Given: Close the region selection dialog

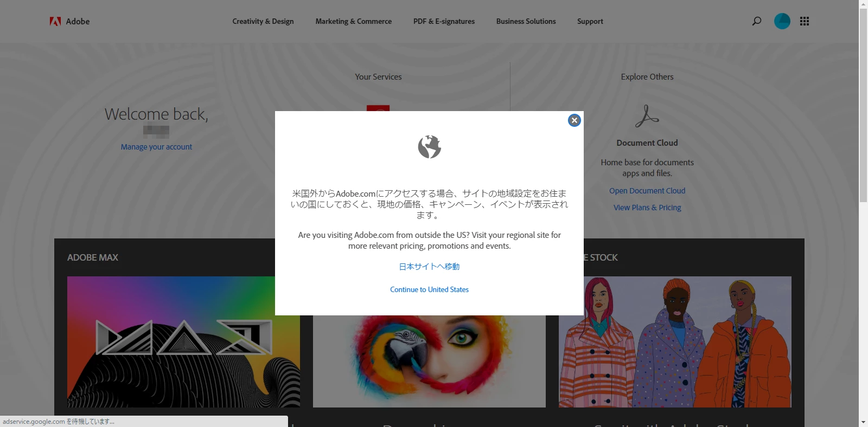Looking at the screenshot, I should [575, 120].
